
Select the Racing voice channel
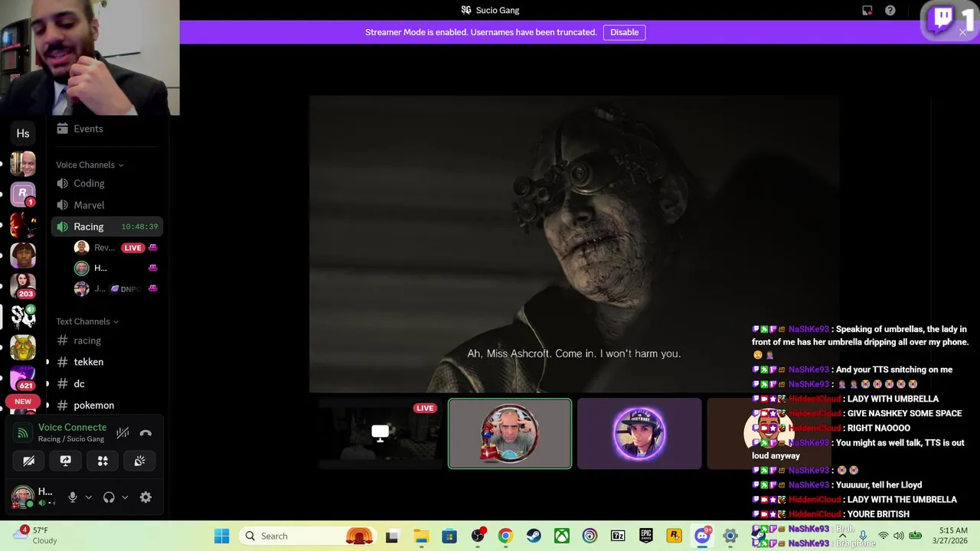coord(107,227)
